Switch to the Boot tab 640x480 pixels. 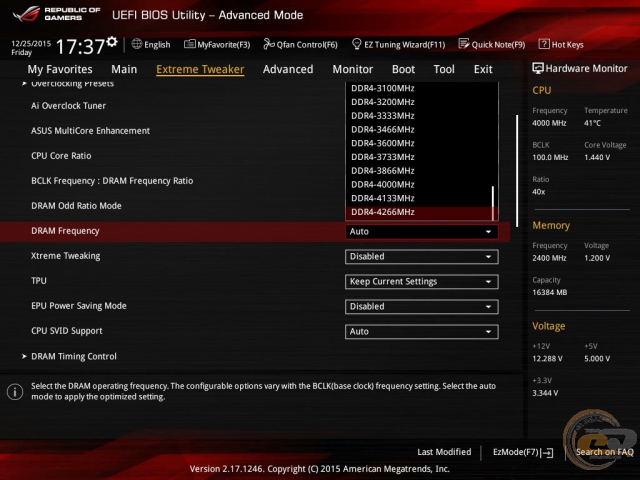point(403,69)
